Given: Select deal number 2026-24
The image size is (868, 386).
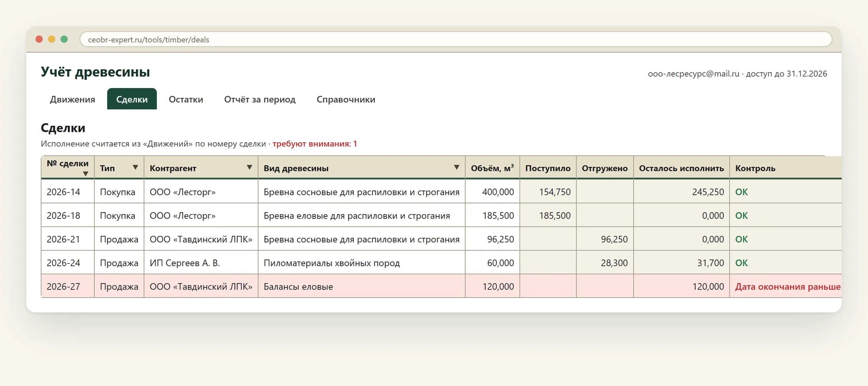Looking at the screenshot, I should point(63,263).
